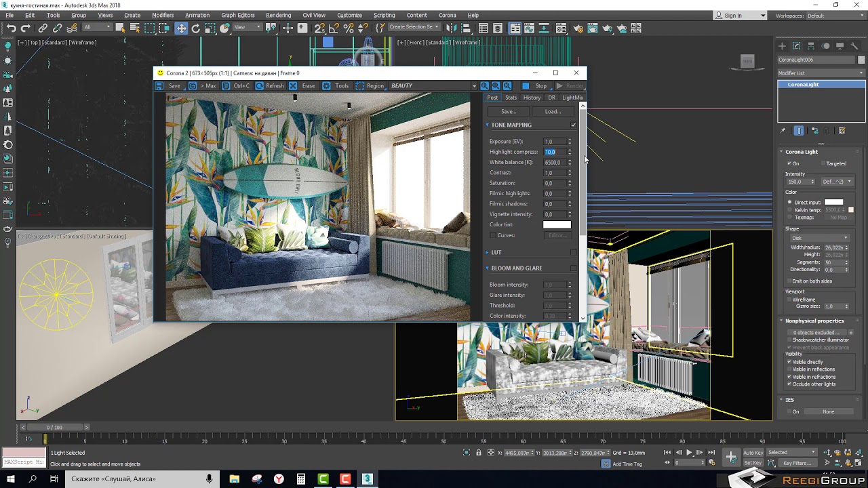Uncheck the Corona Light On checkbox
868x488 pixels.
tap(789, 163)
